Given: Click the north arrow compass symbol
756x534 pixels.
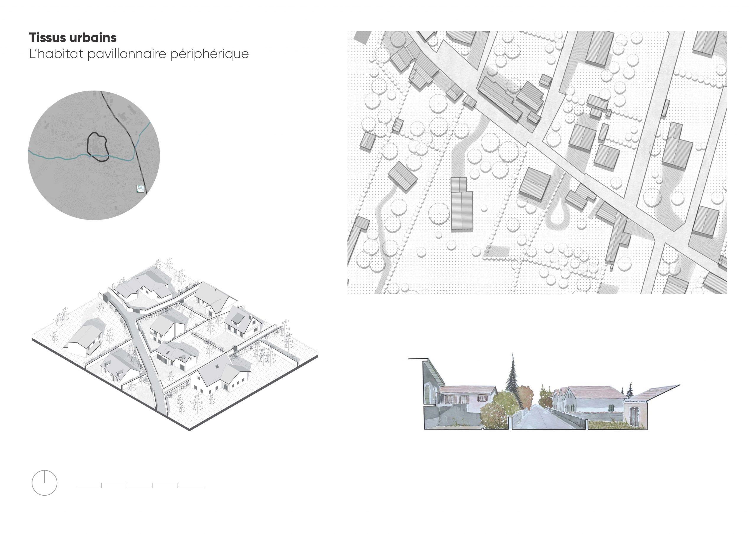Looking at the screenshot, I should (45, 483).
